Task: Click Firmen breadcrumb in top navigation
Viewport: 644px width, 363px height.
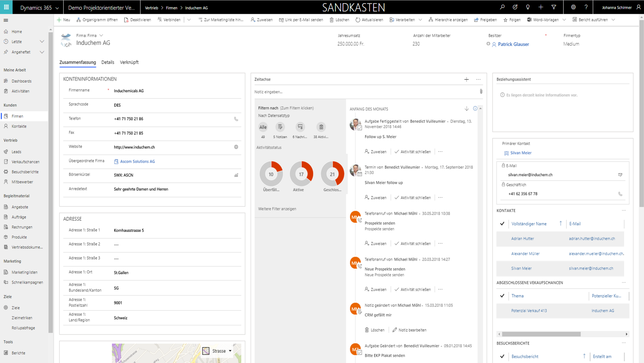Action: 171,8
